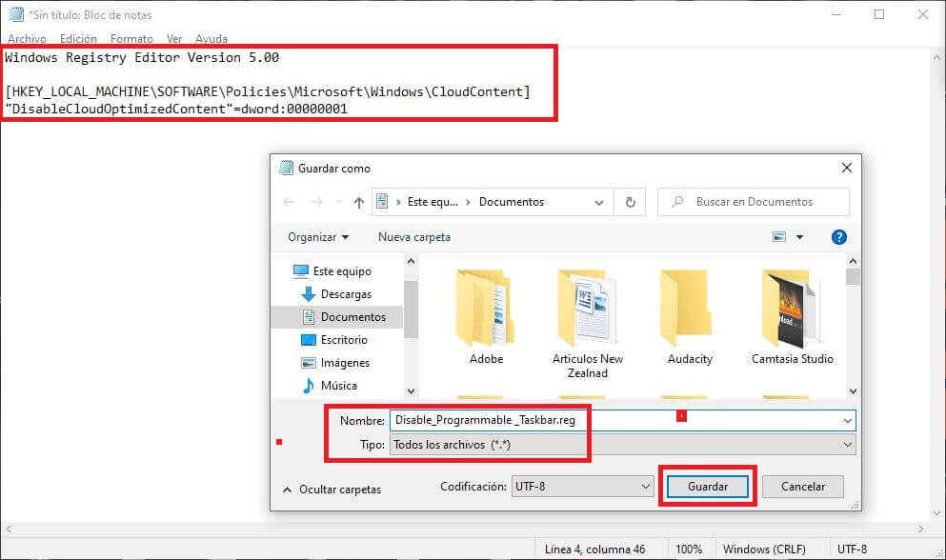
Task: Click the Buscar en Documentos search field
Action: coord(754,202)
